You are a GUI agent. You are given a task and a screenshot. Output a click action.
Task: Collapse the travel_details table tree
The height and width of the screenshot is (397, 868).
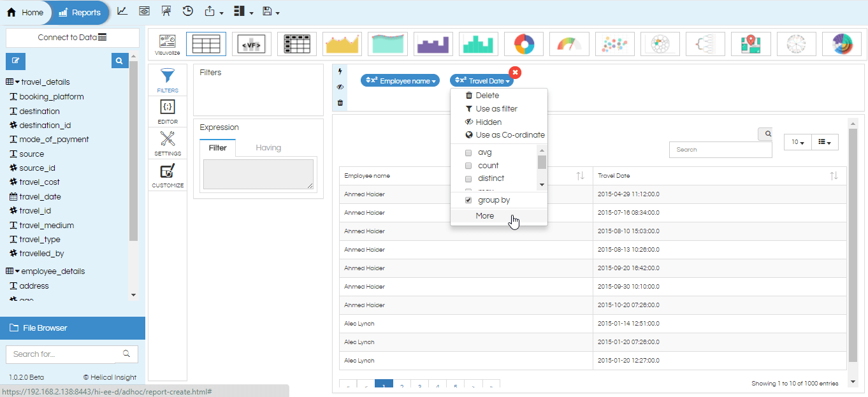[17, 82]
